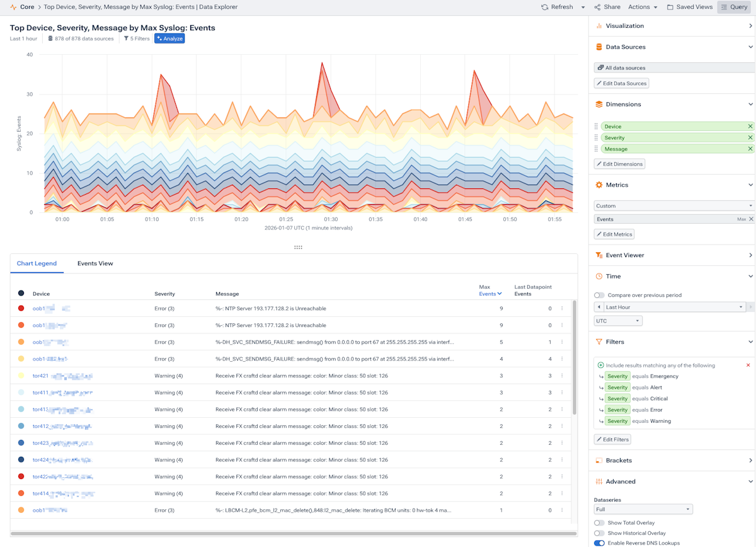Click Edit Filters button

[613, 439]
